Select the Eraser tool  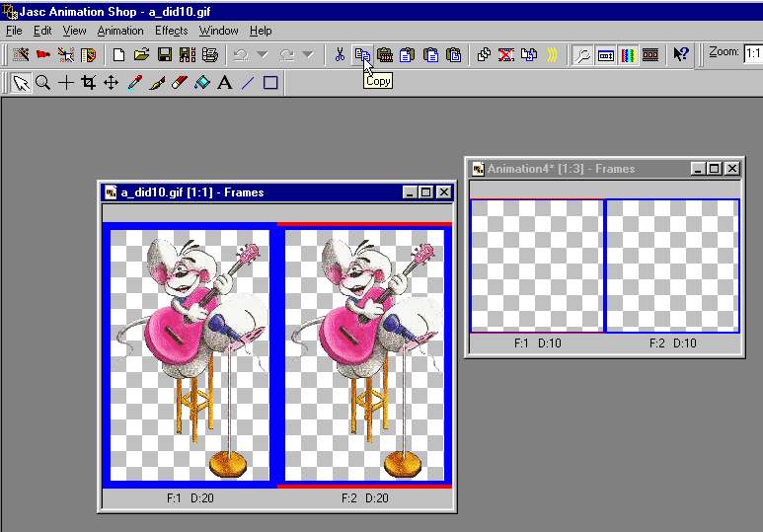(x=180, y=83)
